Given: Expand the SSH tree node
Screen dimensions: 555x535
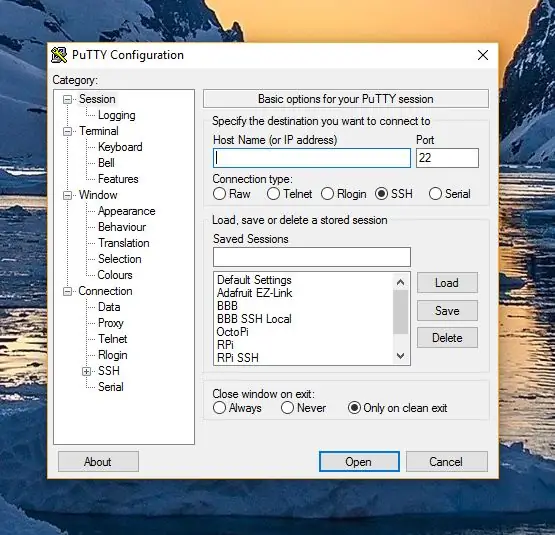Looking at the screenshot, I should (x=86, y=371).
